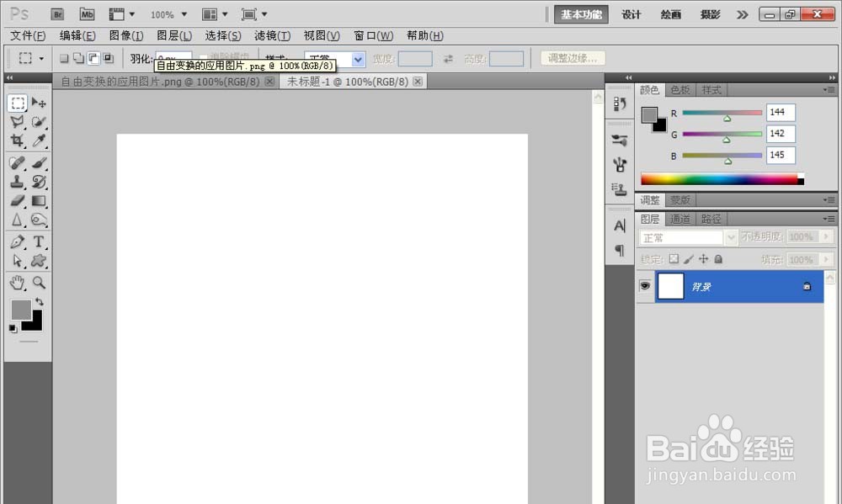Choose Intersect with Selection mode
The image size is (842, 504).
(x=108, y=58)
